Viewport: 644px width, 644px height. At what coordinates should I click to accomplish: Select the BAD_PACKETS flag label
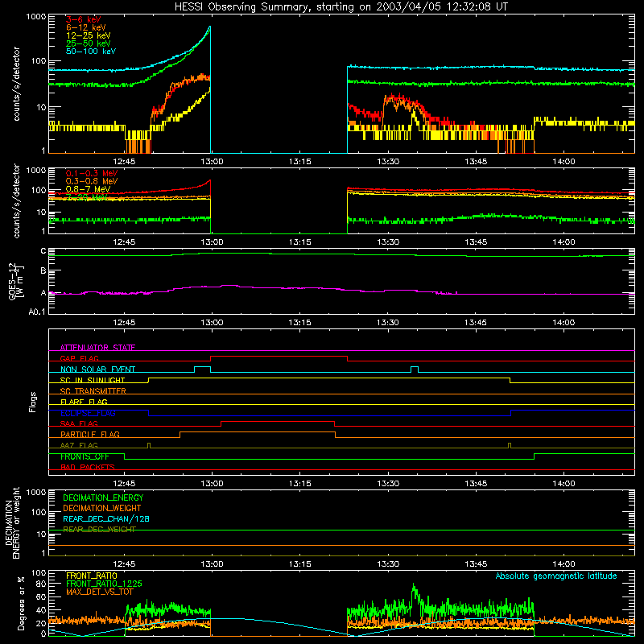(88, 467)
